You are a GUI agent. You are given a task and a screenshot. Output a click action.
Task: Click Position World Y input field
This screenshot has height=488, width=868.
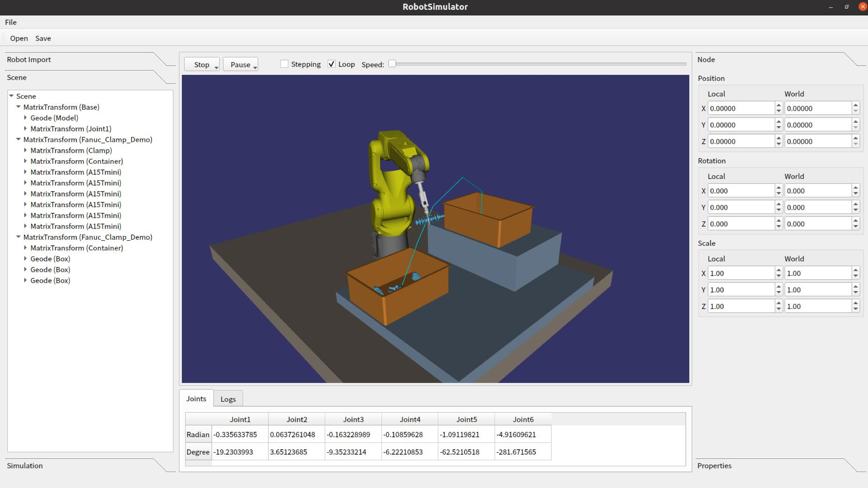click(818, 125)
